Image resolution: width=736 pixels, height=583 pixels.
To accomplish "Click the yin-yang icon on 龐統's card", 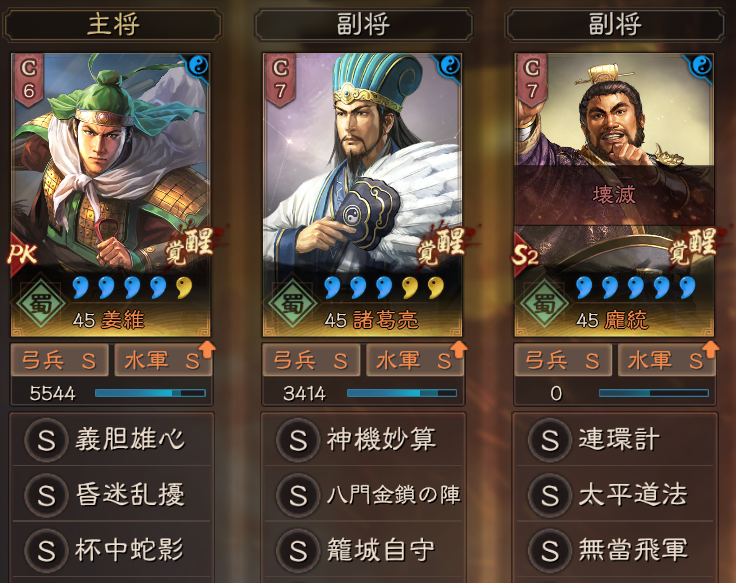I will click(x=701, y=65).
